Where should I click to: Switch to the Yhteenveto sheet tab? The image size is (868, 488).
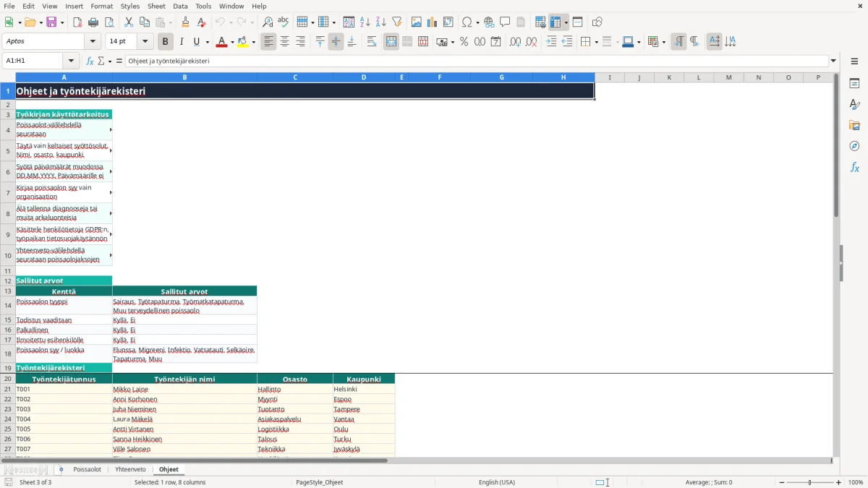[130, 469]
